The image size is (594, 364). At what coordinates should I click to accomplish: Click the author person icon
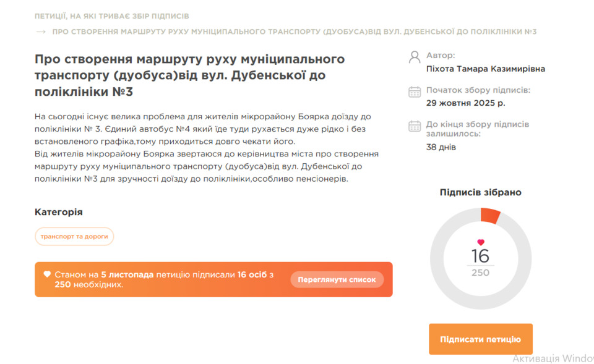(x=415, y=57)
